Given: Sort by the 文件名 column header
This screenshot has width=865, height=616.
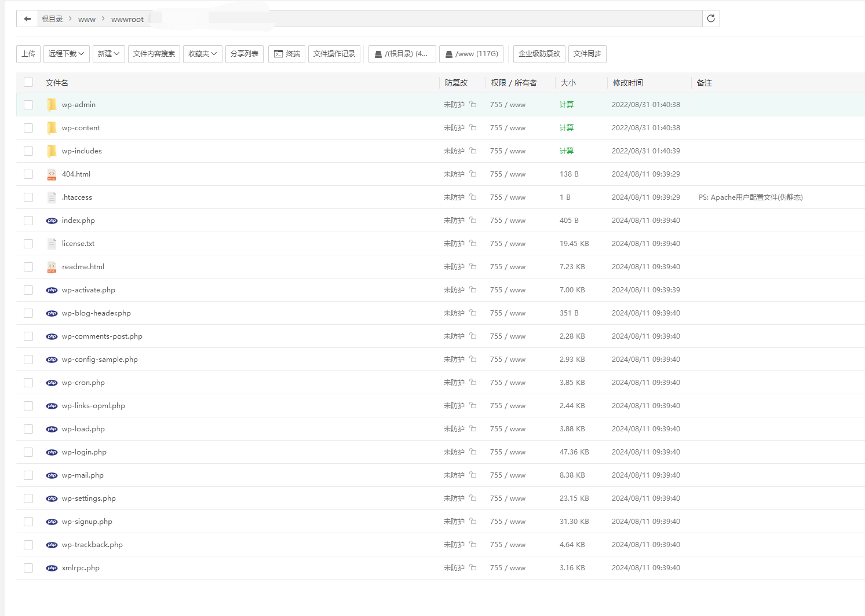Looking at the screenshot, I should point(57,83).
